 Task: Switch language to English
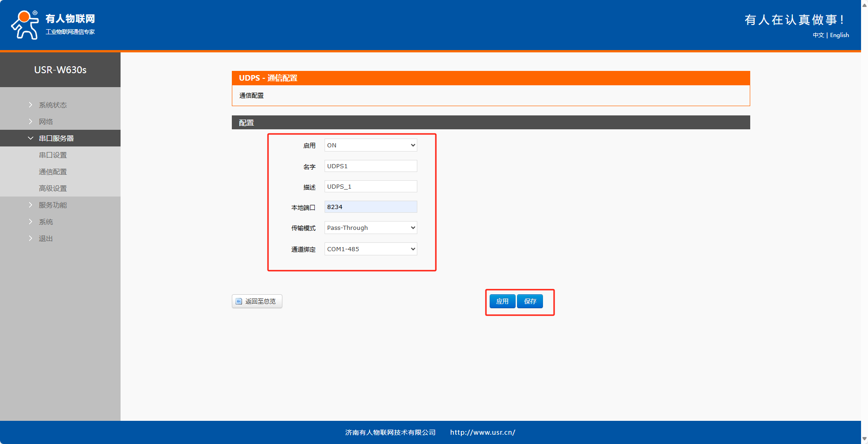[839, 35]
